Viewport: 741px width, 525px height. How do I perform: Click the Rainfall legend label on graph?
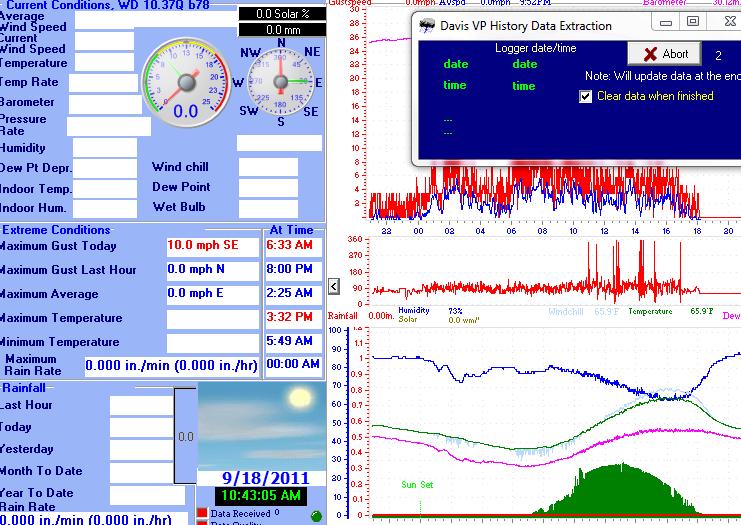tap(343, 316)
